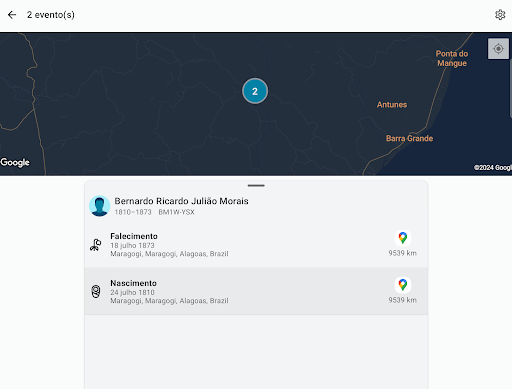
Task: Open Google Maps pin for Falecimento
Action: pyautogui.click(x=403, y=238)
